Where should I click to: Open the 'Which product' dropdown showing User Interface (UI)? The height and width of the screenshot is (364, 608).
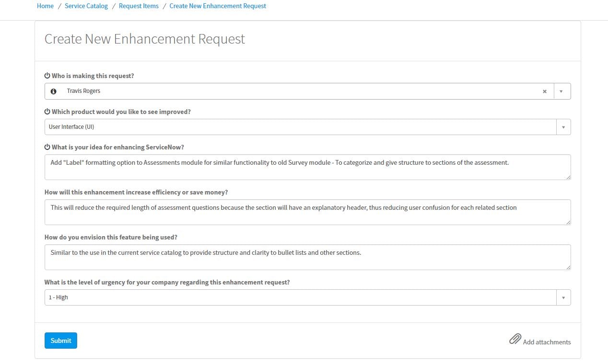pyautogui.click(x=563, y=126)
